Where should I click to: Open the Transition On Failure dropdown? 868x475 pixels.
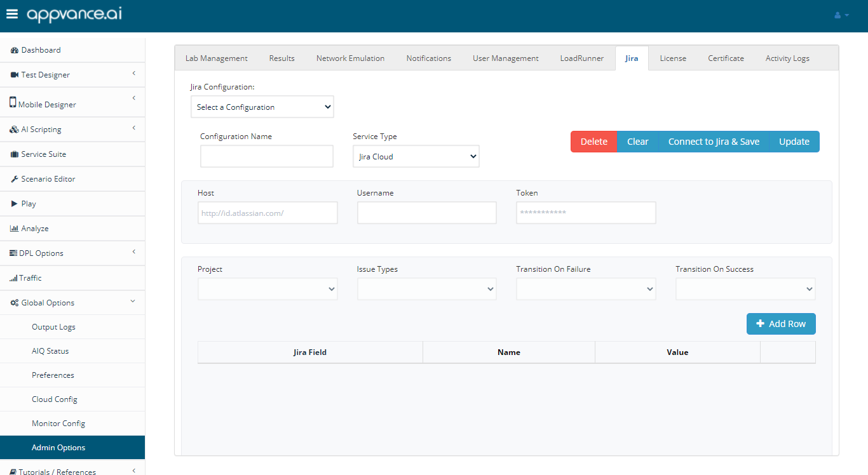(586, 289)
